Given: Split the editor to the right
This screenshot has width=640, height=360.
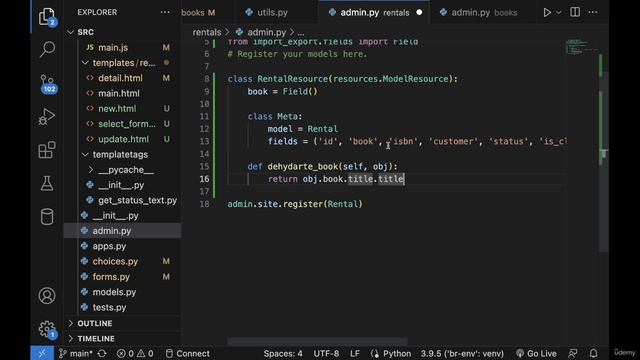Looking at the screenshot, I should pyautogui.click(x=575, y=12).
